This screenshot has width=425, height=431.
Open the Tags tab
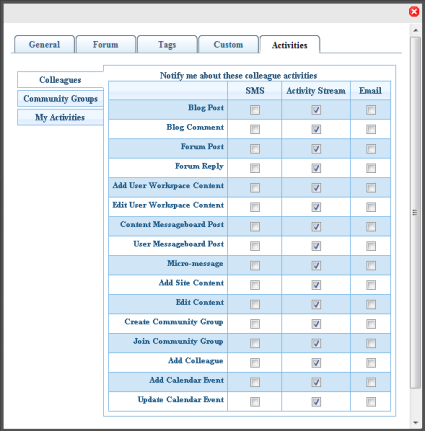[x=167, y=44]
